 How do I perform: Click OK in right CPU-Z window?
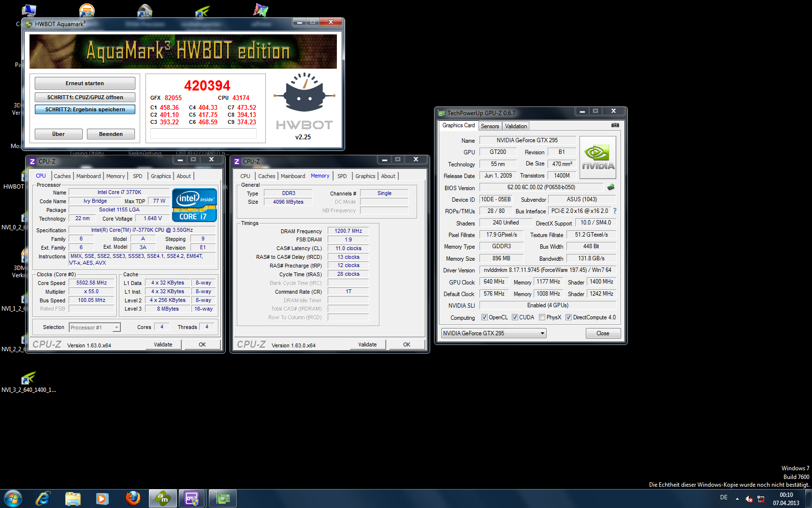406,344
